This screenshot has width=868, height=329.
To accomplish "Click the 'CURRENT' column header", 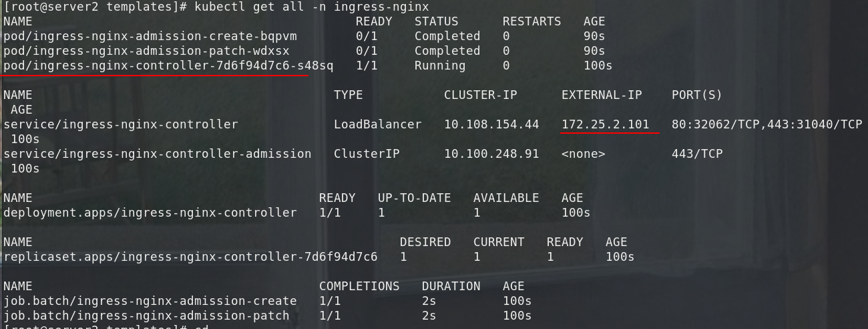I will point(499,242).
